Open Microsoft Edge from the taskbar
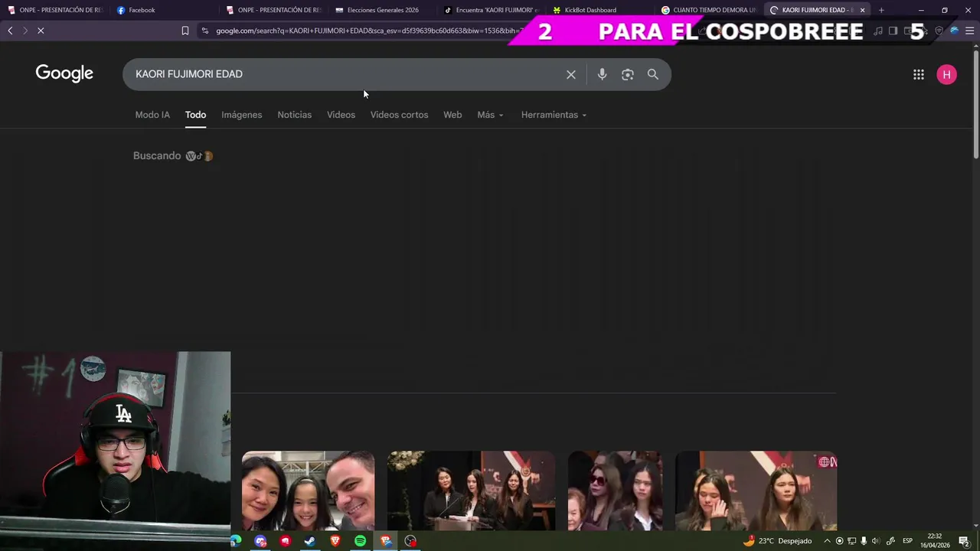980x551 pixels. pyautogui.click(x=236, y=541)
